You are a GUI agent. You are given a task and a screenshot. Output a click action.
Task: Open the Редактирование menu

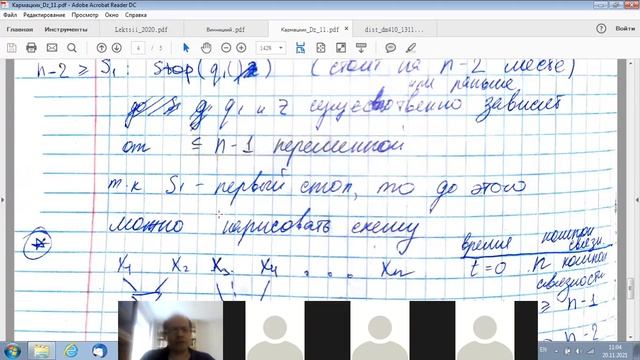pos(44,15)
